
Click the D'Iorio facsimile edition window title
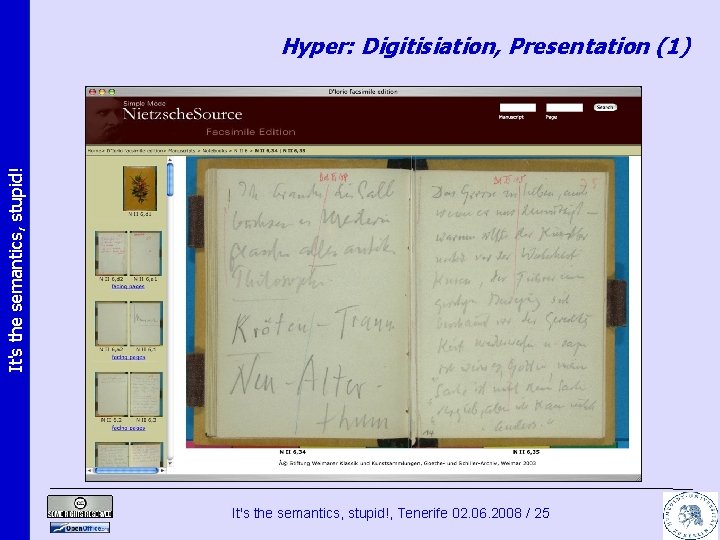(x=363, y=92)
